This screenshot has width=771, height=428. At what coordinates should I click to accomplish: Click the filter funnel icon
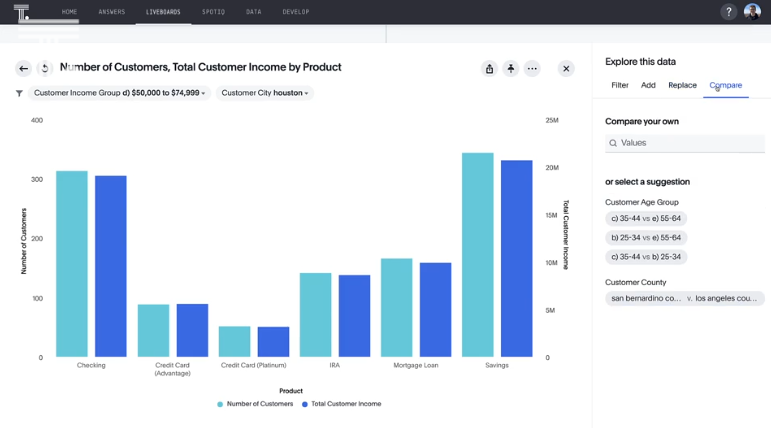pyautogui.click(x=19, y=93)
